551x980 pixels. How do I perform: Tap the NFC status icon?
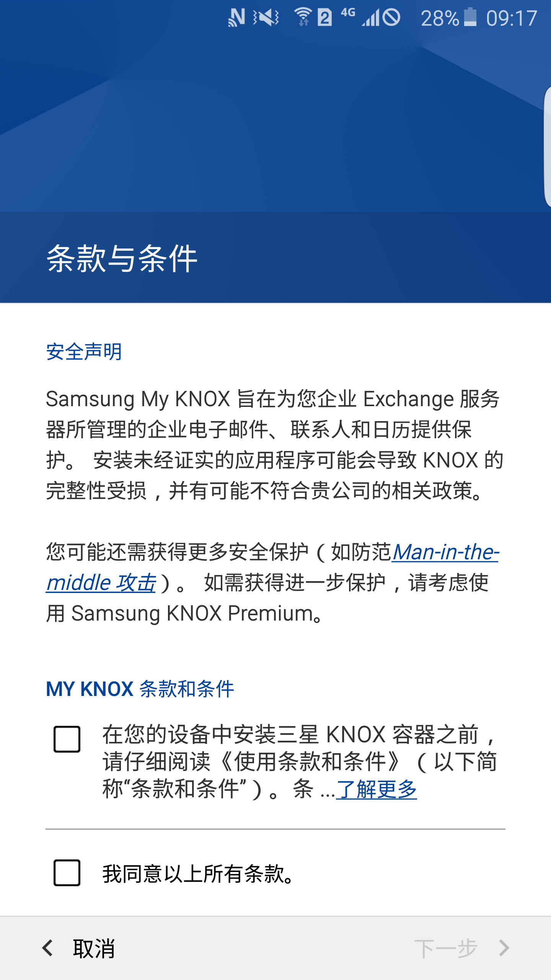point(236,18)
